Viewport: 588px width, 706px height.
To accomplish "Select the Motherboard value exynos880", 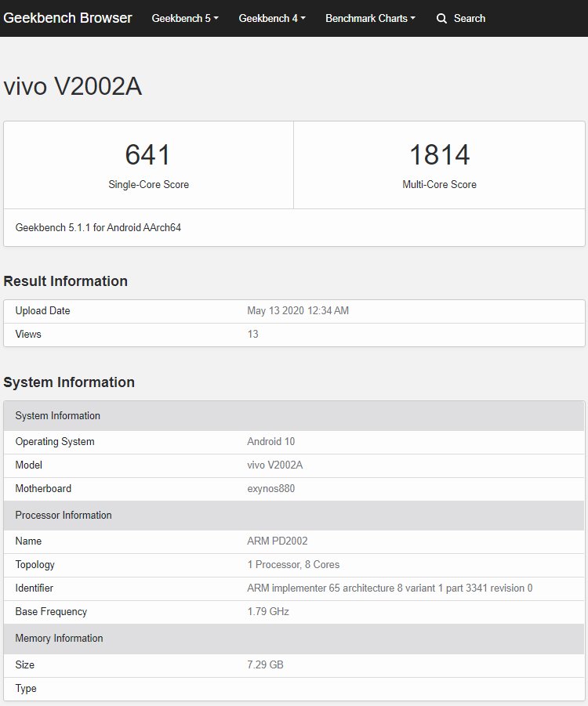I will click(270, 488).
